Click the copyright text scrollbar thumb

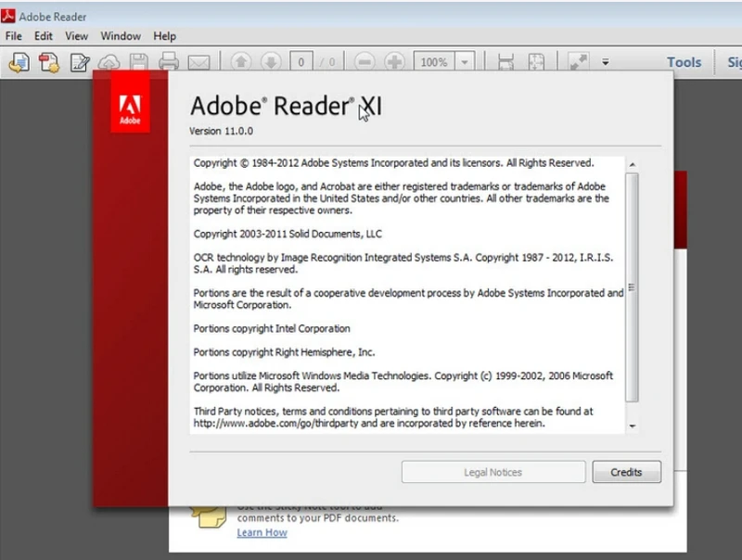[x=632, y=287]
